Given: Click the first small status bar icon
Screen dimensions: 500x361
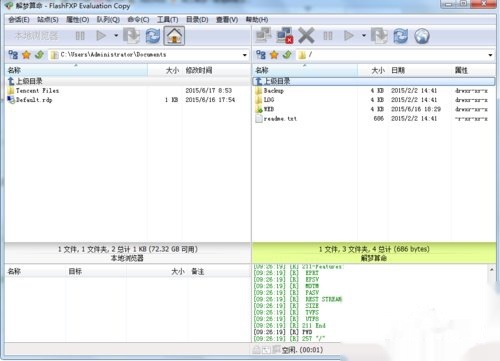Looking at the screenshot, I should (x=256, y=350).
